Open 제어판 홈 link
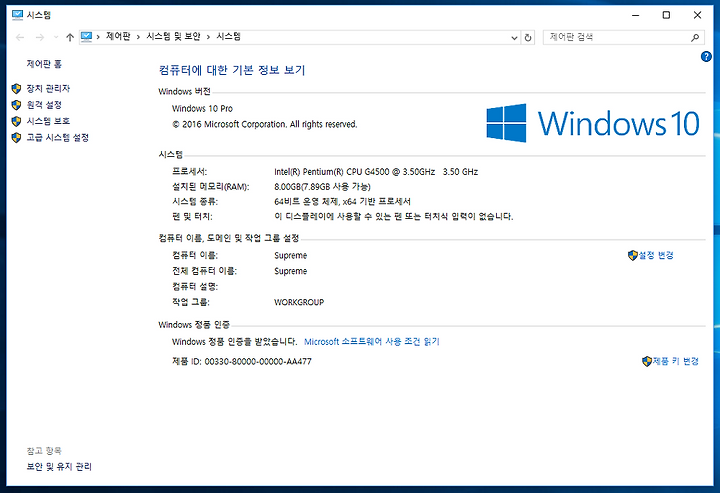The image size is (720, 493). tap(44, 64)
